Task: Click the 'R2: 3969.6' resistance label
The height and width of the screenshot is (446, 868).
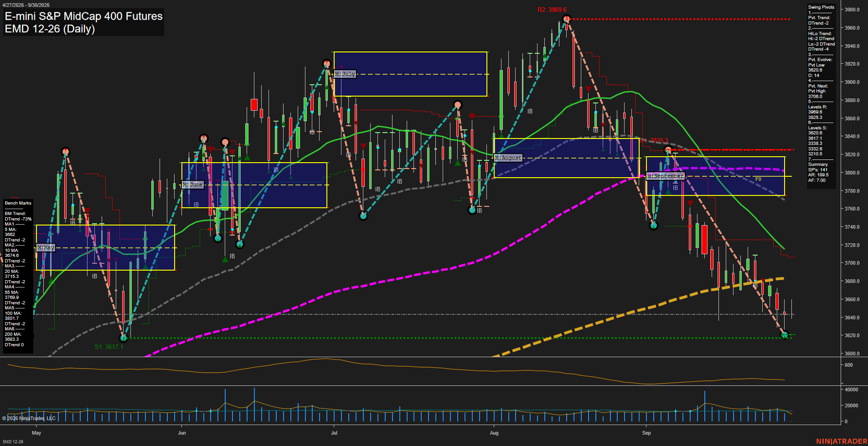Action: 552,10
